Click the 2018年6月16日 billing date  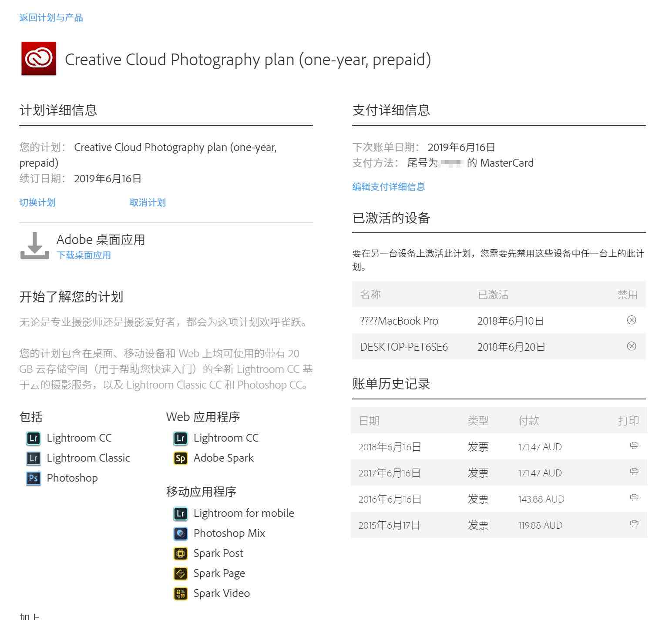point(390,447)
